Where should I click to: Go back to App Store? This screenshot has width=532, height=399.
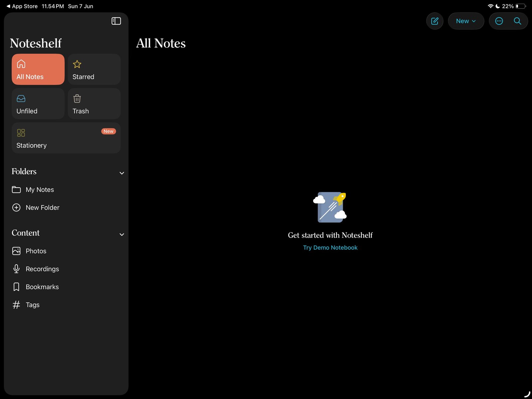pyautogui.click(x=22, y=6)
